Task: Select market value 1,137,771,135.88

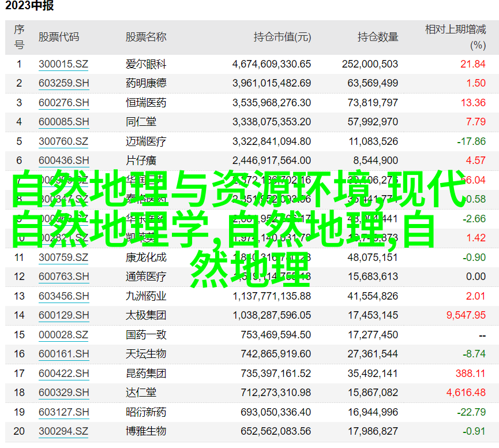Action: (272, 296)
